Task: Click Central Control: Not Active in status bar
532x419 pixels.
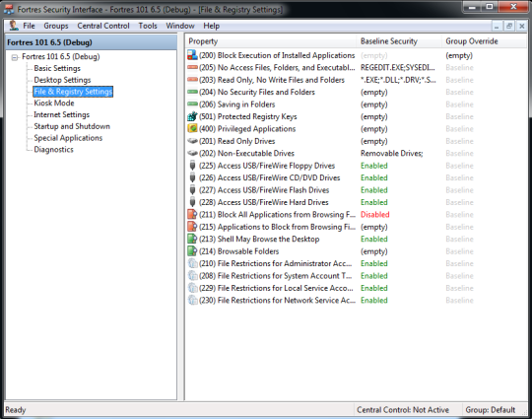Action: click(x=403, y=410)
